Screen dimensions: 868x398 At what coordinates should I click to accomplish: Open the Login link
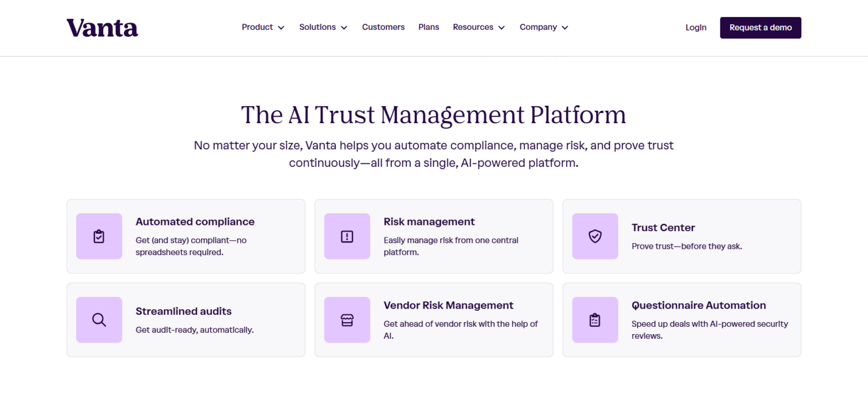click(696, 27)
